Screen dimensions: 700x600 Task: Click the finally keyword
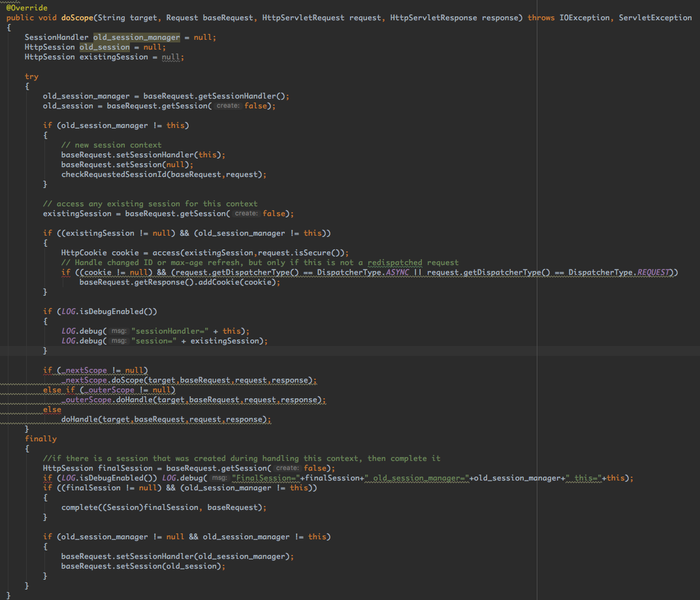[x=40, y=439]
